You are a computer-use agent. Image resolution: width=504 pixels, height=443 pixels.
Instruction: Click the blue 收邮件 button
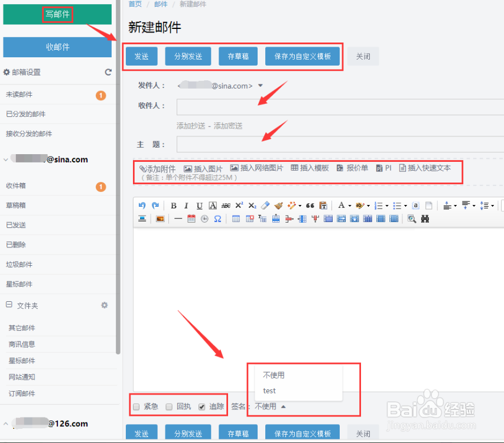click(57, 47)
